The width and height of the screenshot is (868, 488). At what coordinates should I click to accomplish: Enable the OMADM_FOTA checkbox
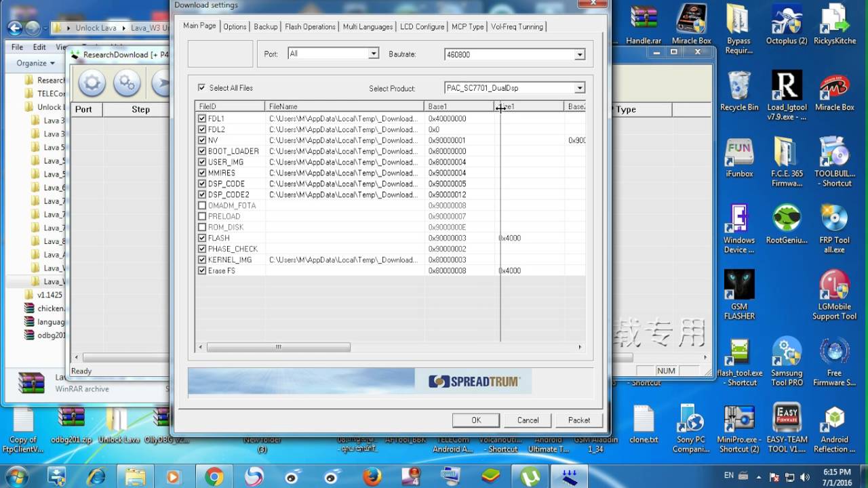click(201, 205)
